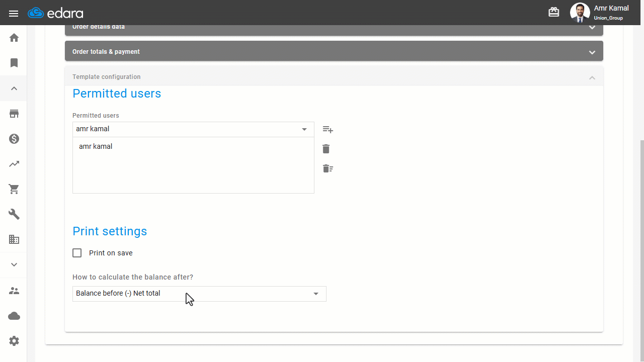Image resolution: width=644 pixels, height=362 pixels.
Task: Open the Permitted users dropdown
Action: 193,129
